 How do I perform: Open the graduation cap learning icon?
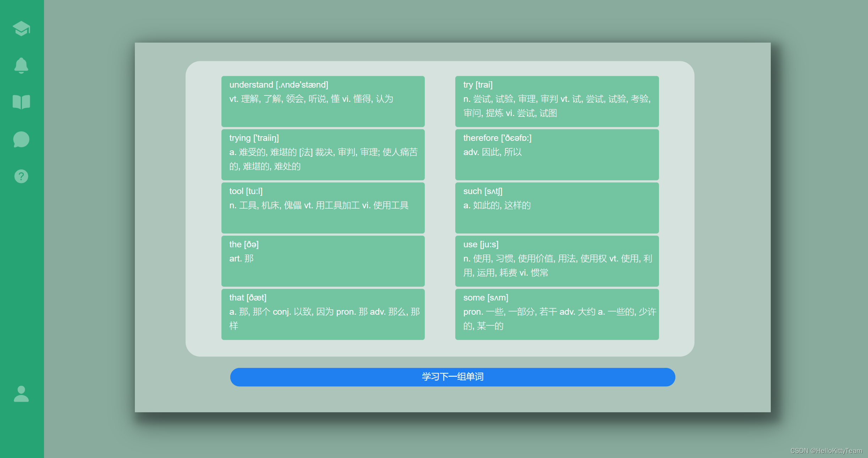(21, 29)
